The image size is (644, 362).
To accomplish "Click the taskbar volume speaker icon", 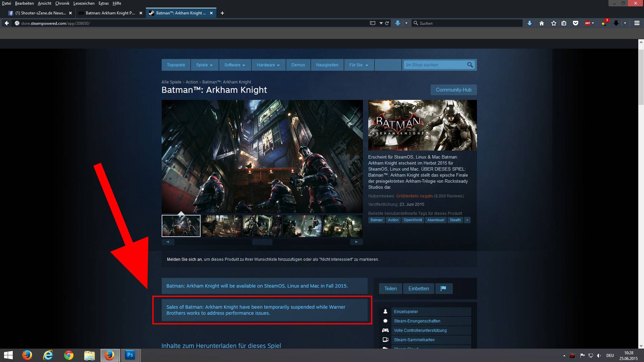I will pyautogui.click(x=599, y=356).
